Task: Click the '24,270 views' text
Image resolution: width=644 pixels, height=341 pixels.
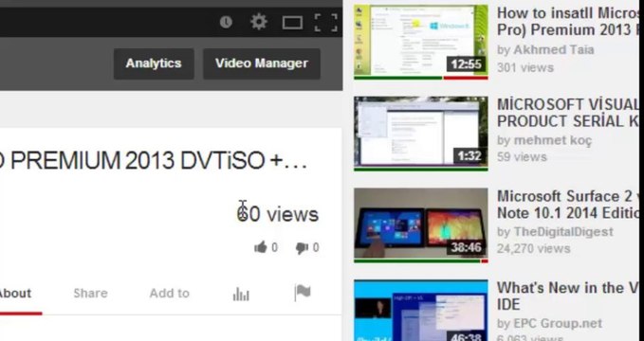Action: [534, 249]
